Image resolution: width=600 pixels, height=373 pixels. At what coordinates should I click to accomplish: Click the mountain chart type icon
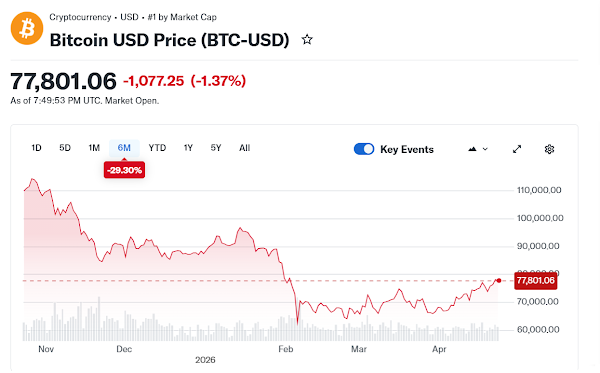[473, 149]
